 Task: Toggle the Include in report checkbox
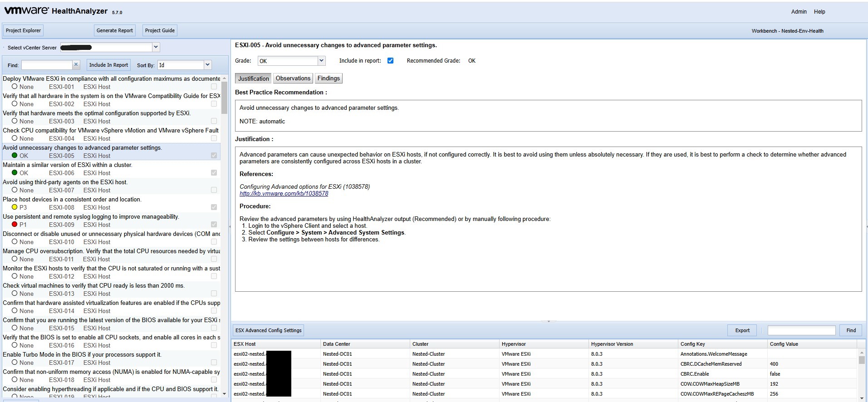[x=390, y=61]
